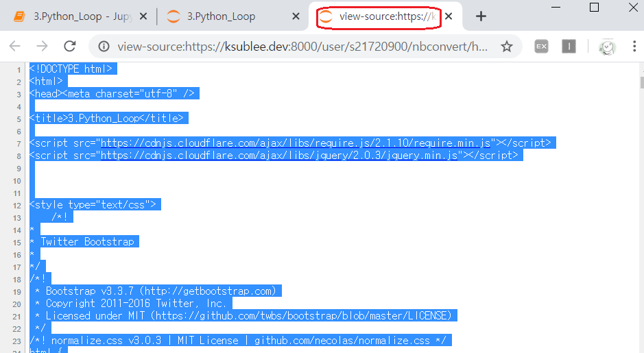Open a new browser tab
The width and height of the screenshot is (644, 353).
(481, 16)
